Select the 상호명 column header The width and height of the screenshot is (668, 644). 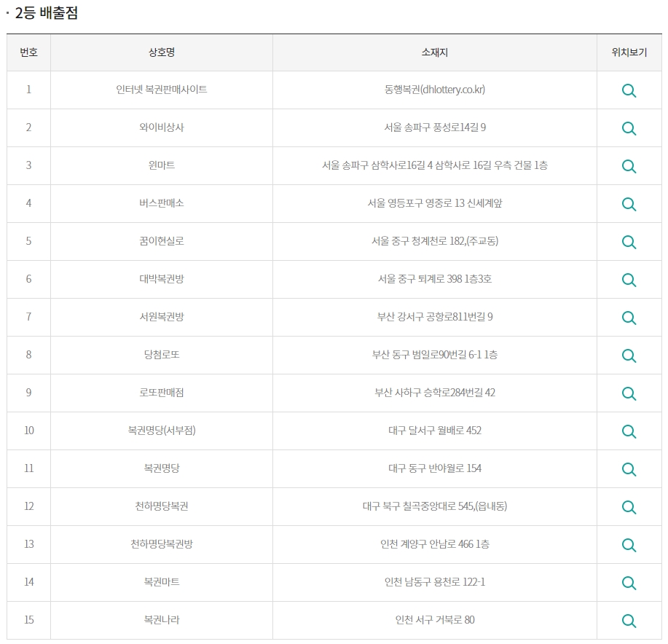click(x=162, y=52)
